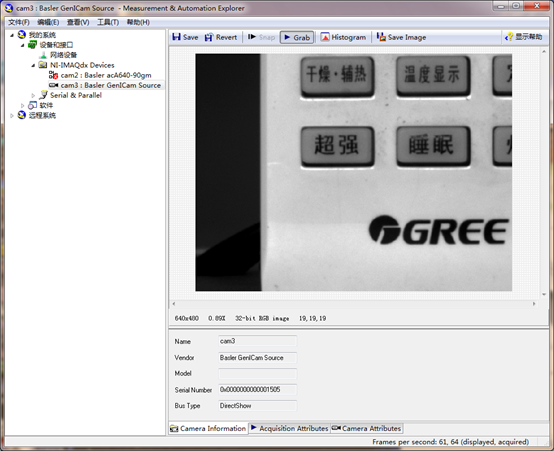Collapse the NI-IMAQdx Devices node

33,65
